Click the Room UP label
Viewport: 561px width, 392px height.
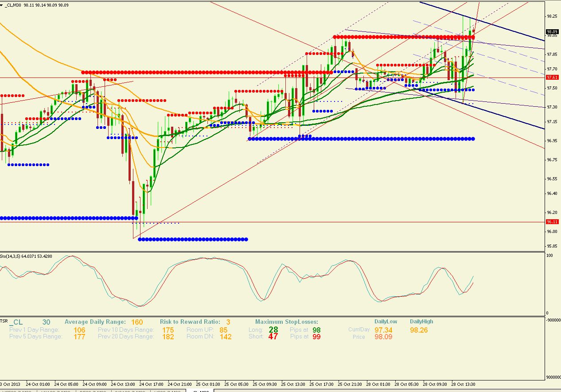click(x=200, y=330)
